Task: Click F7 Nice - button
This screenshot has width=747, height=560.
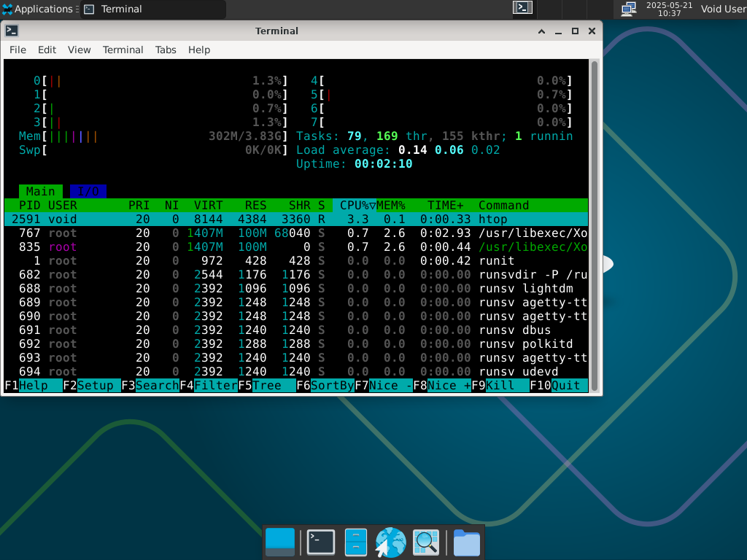Action: tap(384, 385)
